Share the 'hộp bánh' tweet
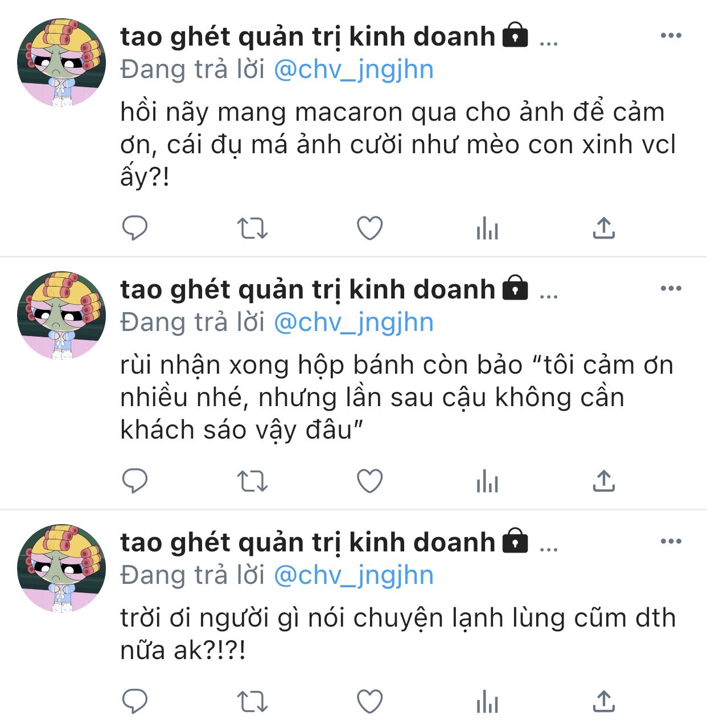Screen dimensions: 707x728 [x=604, y=481]
